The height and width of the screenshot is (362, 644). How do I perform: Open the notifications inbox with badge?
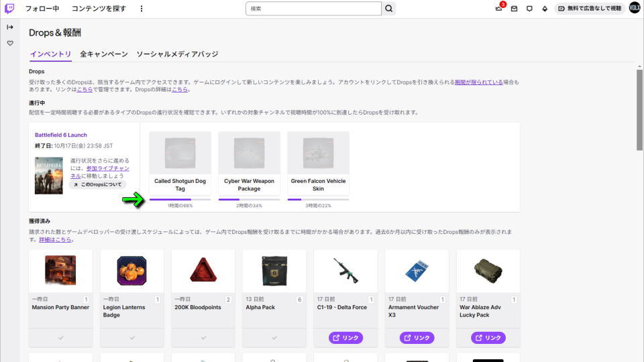(498, 9)
